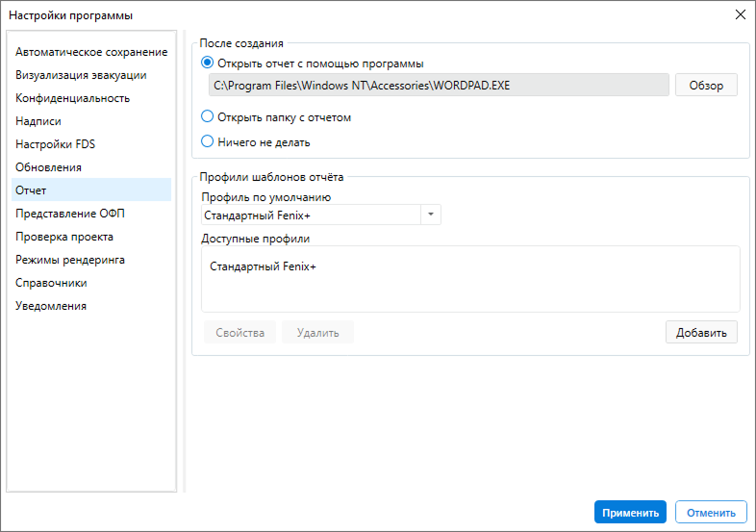Select Справочники in the sidebar
Screen dimensions: 756x532
click(x=91, y=283)
